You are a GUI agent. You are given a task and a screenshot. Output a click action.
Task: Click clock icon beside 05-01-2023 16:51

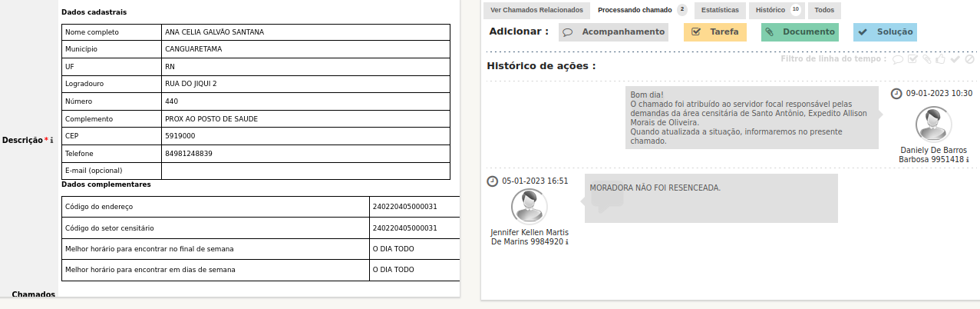[493, 181]
